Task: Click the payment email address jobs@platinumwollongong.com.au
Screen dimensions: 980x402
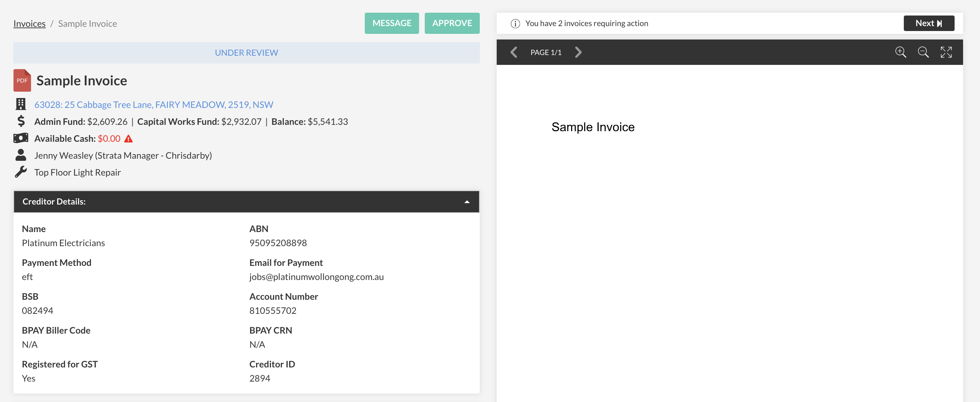Action: (316, 277)
